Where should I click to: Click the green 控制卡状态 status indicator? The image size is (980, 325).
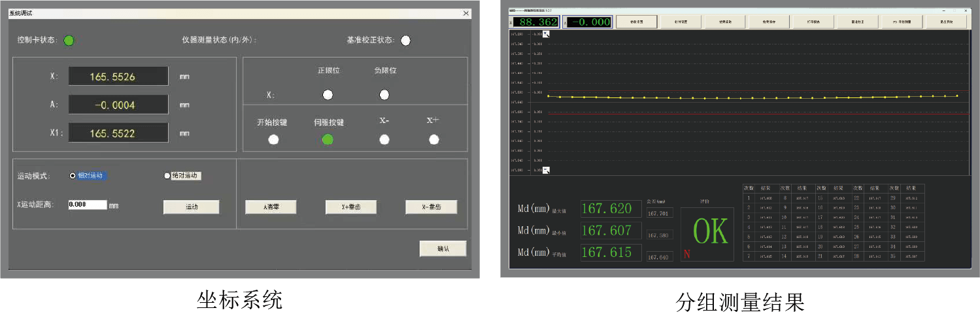tap(69, 41)
